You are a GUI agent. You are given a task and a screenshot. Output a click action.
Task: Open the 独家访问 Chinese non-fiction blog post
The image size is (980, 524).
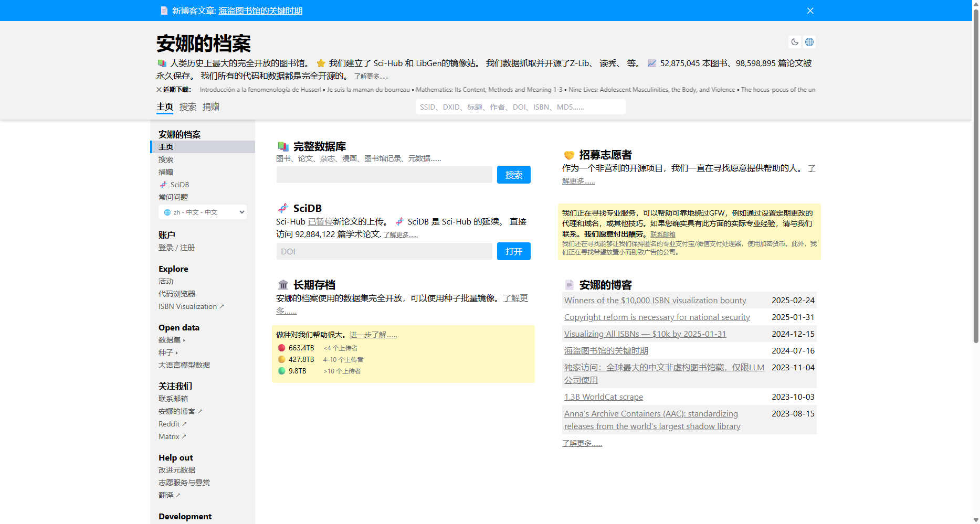click(x=664, y=373)
